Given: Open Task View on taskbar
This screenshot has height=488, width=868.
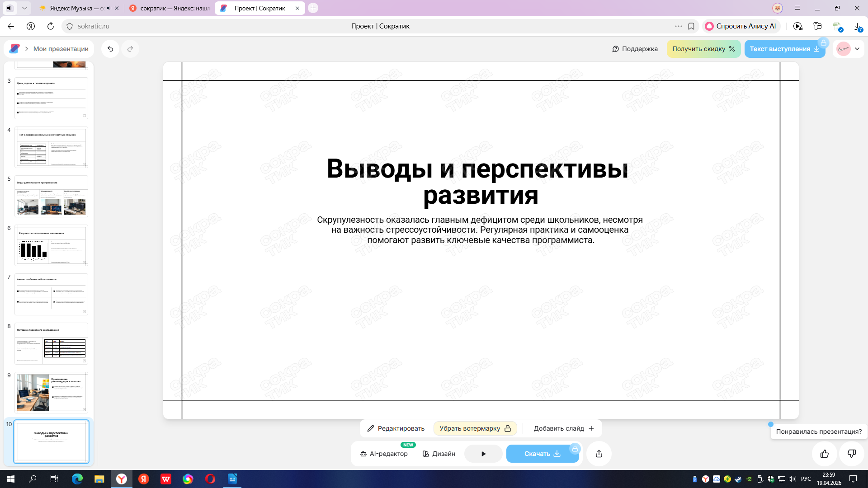Looking at the screenshot, I should point(54,479).
